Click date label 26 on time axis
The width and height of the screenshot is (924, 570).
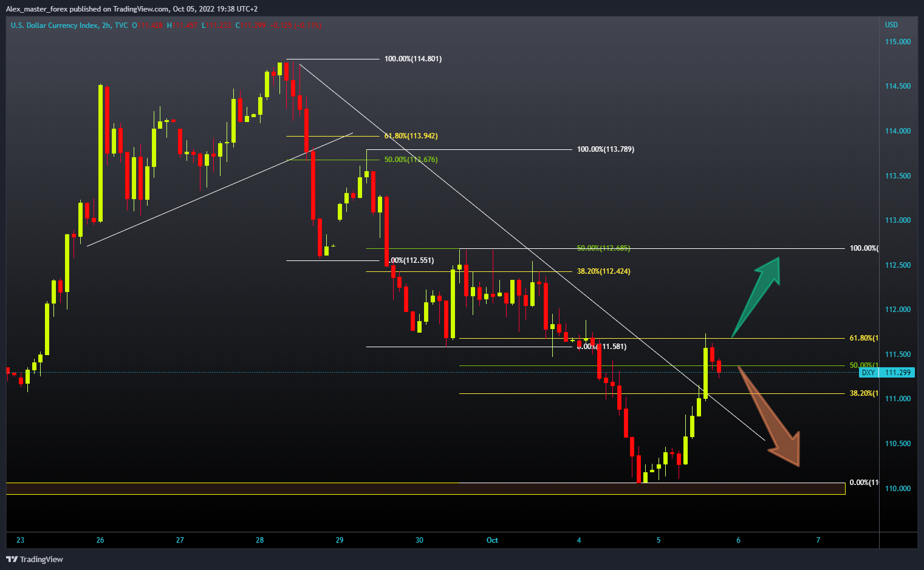(x=100, y=540)
